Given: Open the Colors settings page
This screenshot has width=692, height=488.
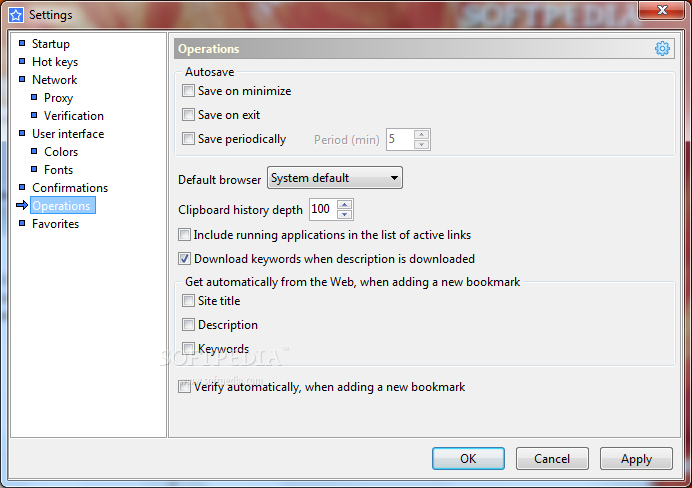Looking at the screenshot, I should pyautogui.click(x=61, y=152).
